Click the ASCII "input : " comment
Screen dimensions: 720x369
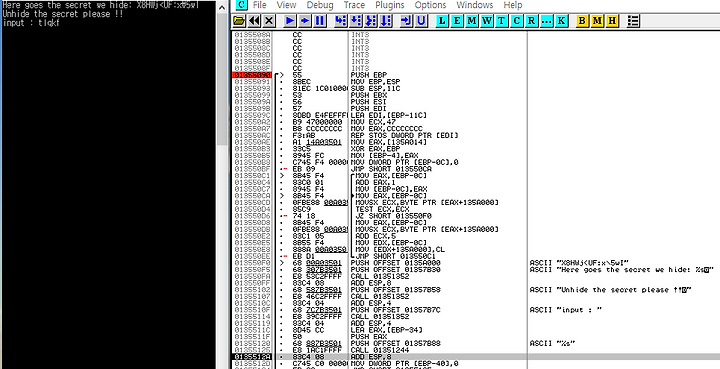pos(565,309)
